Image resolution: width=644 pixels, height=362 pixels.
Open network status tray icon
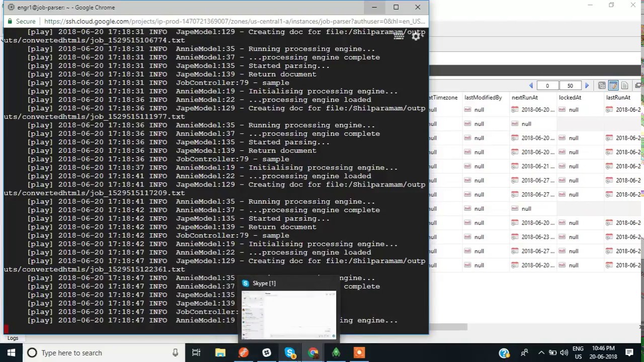pos(552,352)
